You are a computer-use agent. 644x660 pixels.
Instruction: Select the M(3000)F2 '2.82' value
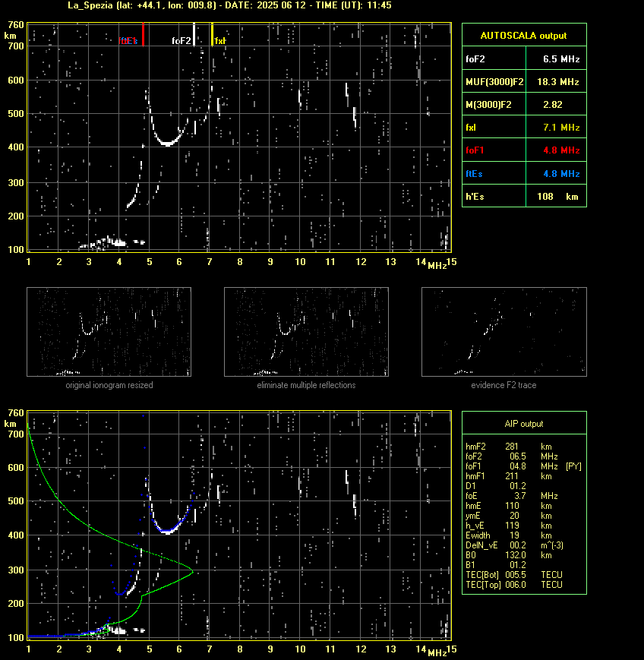pyautogui.click(x=553, y=104)
